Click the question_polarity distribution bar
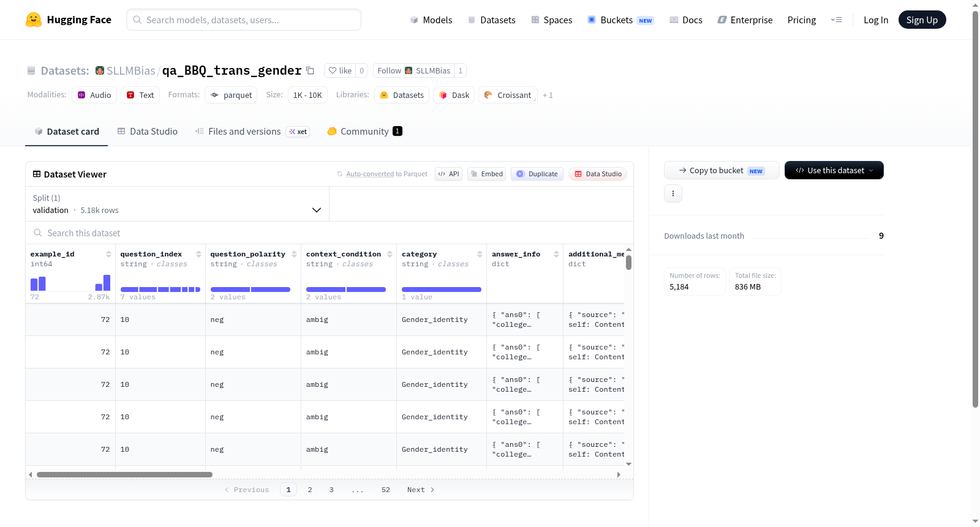Viewport: 980px width, 527px height. click(x=251, y=290)
